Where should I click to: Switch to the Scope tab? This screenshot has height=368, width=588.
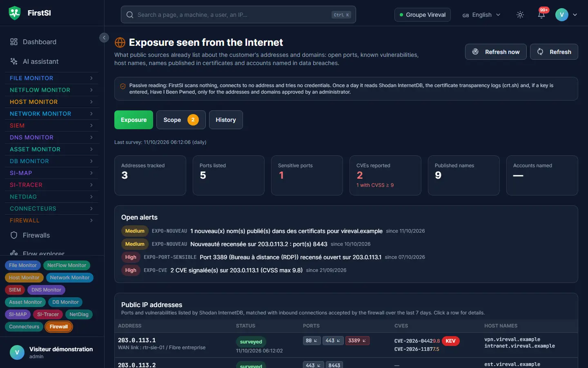click(x=181, y=120)
